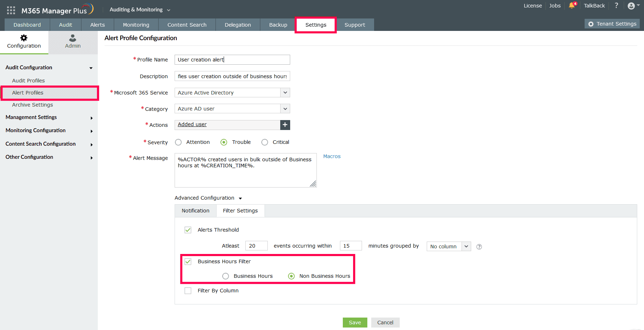The image size is (644, 330).
Task: Open the Monitoring tab
Action: click(x=136, y=25)
